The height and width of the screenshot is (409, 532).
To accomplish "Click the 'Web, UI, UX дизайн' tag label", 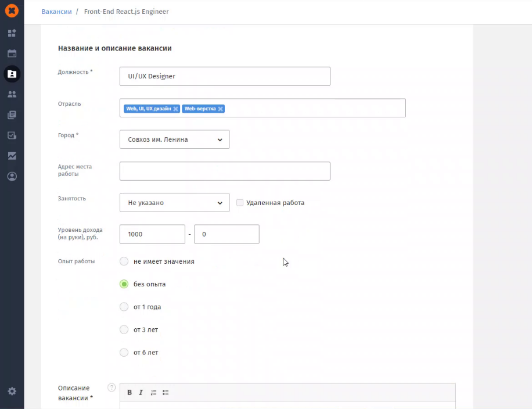I will pyautogui.click(x=149, y=109).
